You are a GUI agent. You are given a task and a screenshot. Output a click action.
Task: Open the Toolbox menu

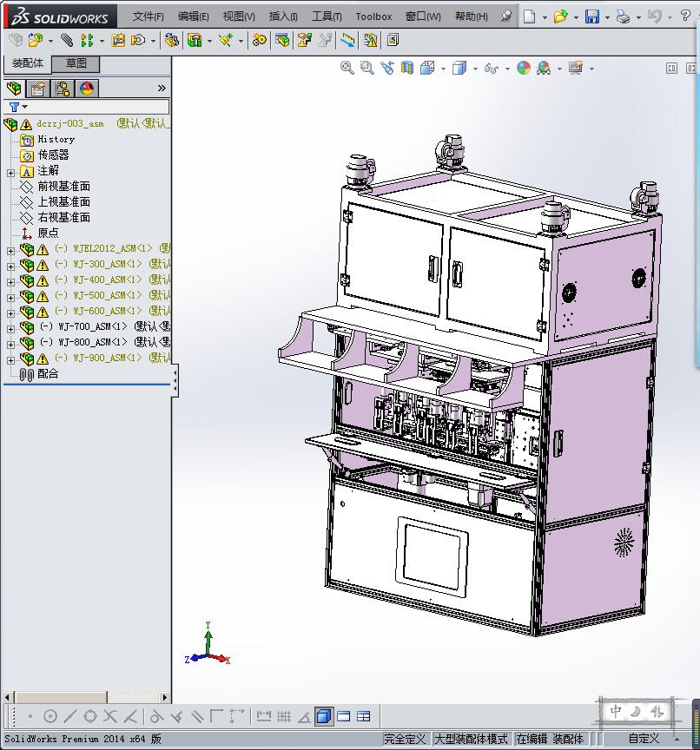373,16
